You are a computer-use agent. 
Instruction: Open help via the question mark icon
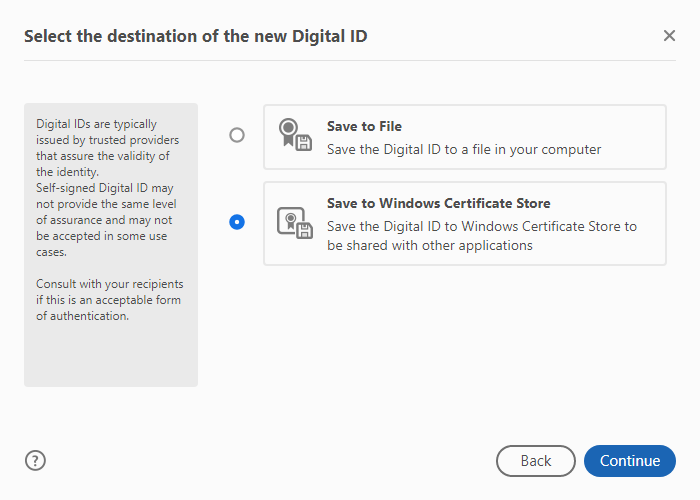(x=36, y=460)
